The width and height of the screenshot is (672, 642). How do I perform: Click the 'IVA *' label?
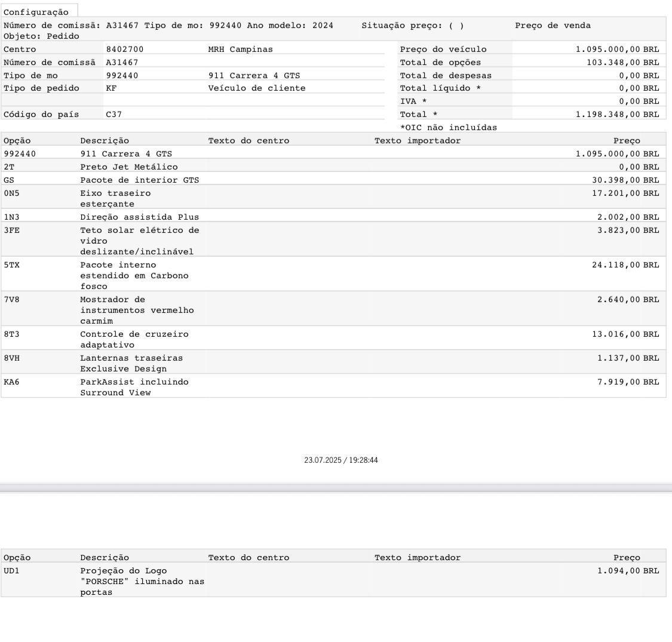(413, 101)
